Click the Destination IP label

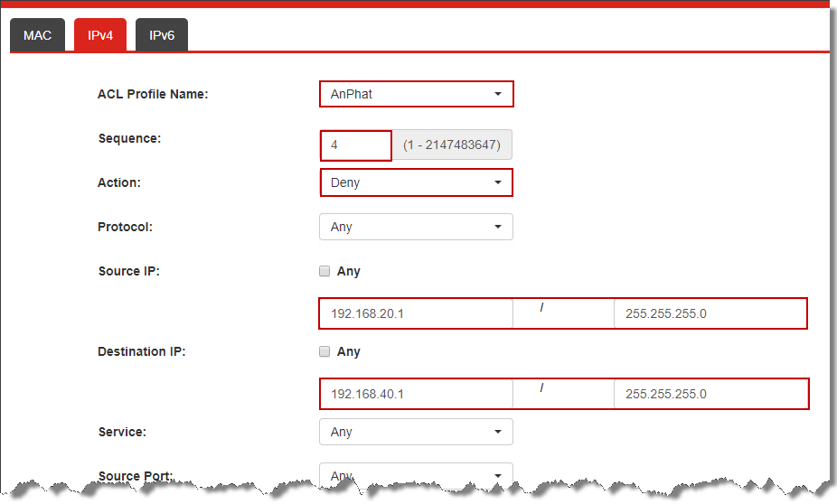coord(141,352)
